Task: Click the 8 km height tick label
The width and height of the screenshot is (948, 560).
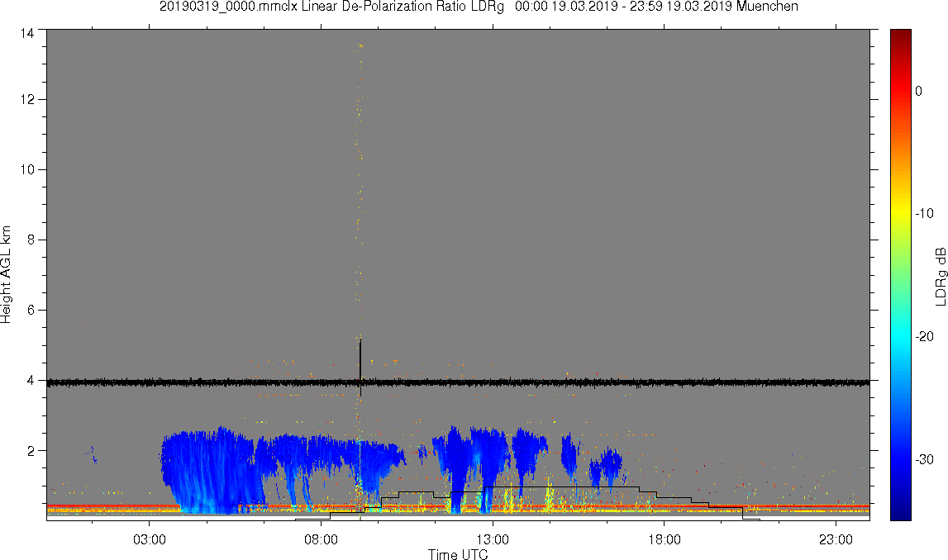Action: 31,240
